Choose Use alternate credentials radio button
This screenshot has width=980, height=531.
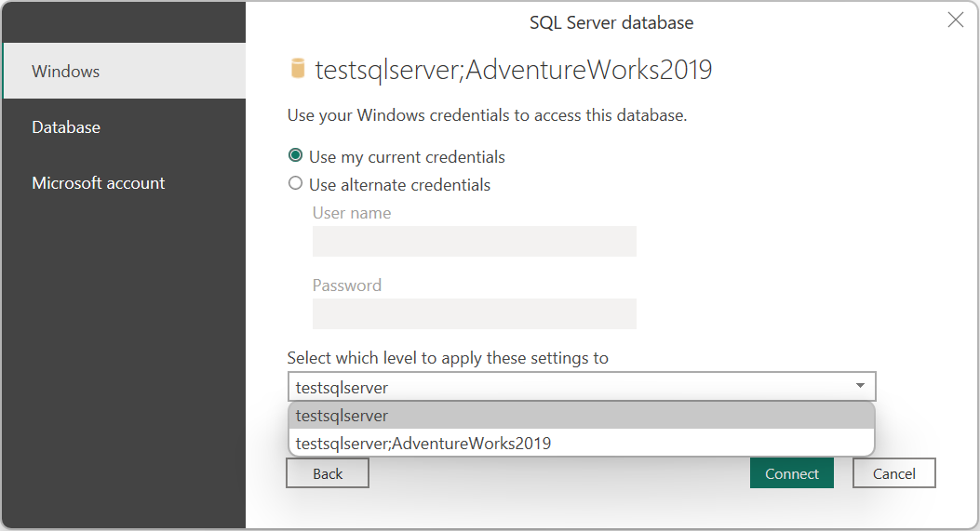296,183
